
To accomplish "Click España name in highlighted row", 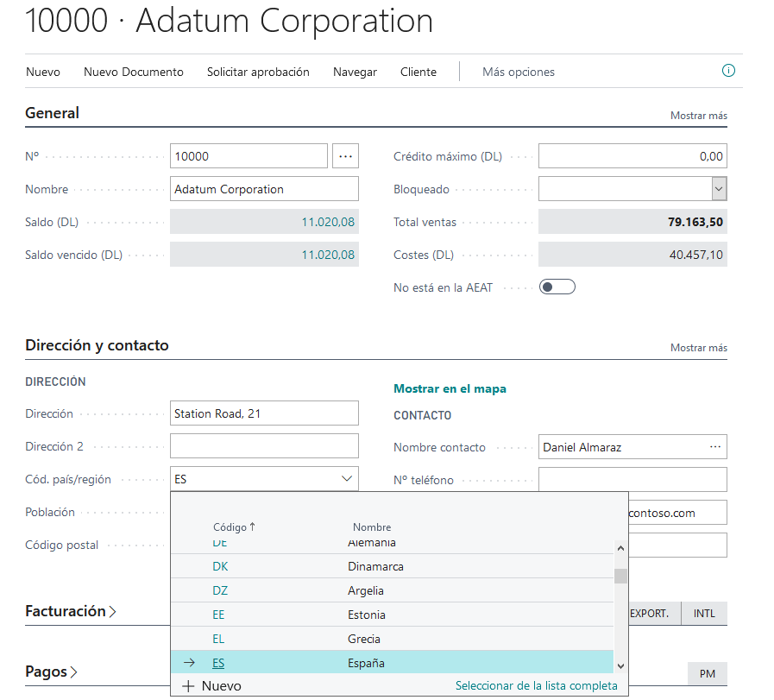I will pyautogui.click(x=366, y=663).
